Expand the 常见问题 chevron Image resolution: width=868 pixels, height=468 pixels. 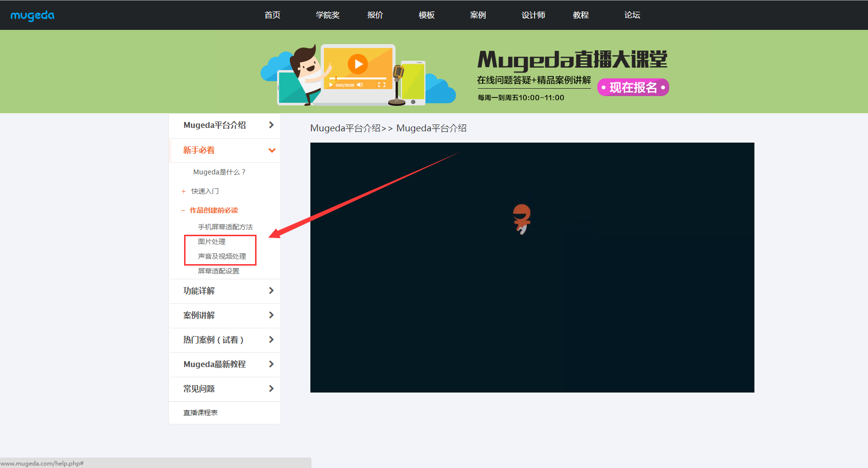(271, 389)
